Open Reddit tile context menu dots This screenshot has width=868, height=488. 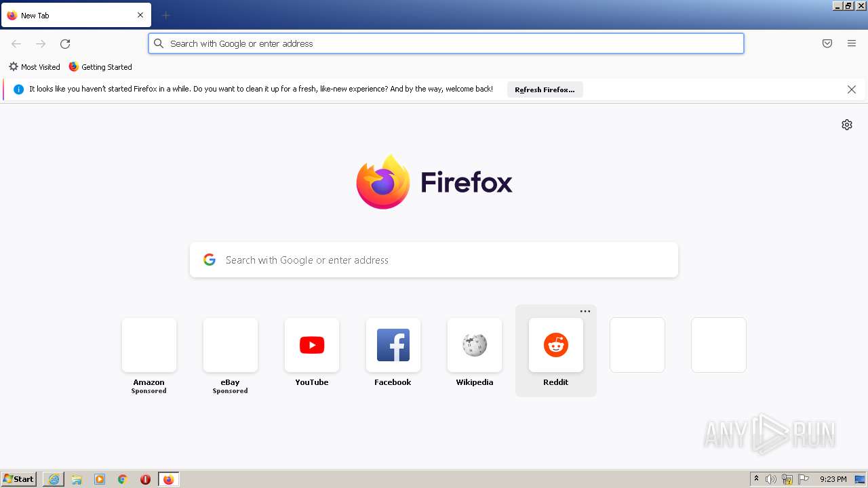pos(585,311)
